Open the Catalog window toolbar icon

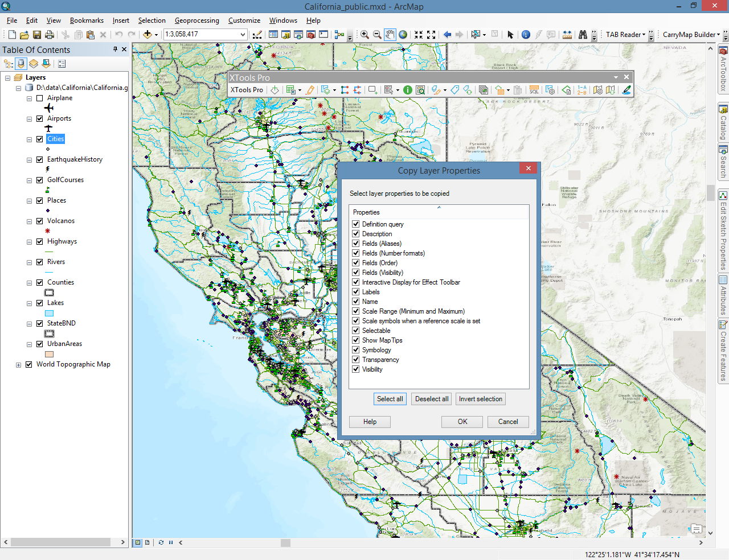[286, 35]
